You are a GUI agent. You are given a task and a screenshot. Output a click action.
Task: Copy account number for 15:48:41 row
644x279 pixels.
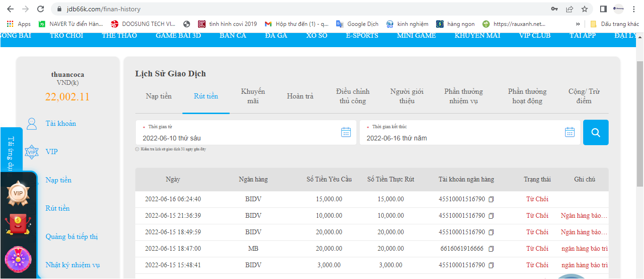491,265
